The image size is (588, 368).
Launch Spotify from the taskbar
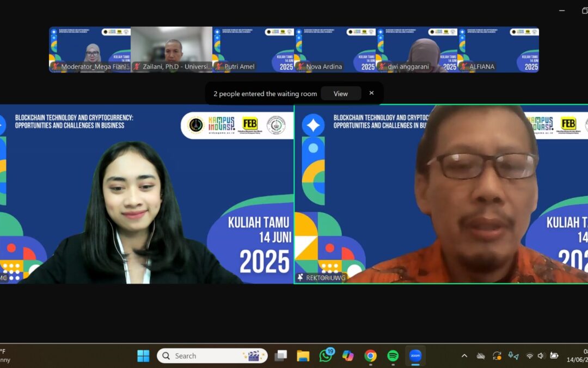[393, 355]
